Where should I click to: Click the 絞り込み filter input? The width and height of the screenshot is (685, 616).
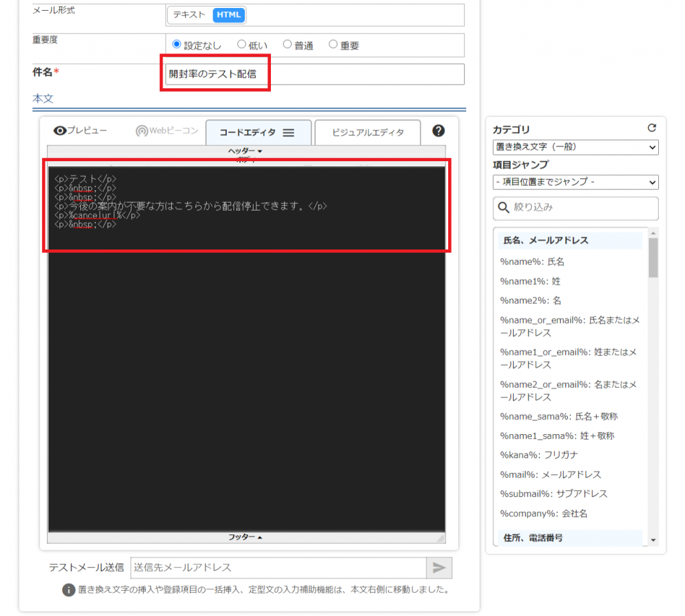click(x=575, y=208)
